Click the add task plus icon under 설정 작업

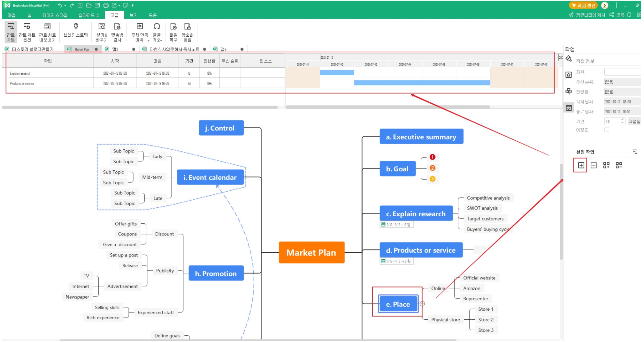(x=581, y=165)
